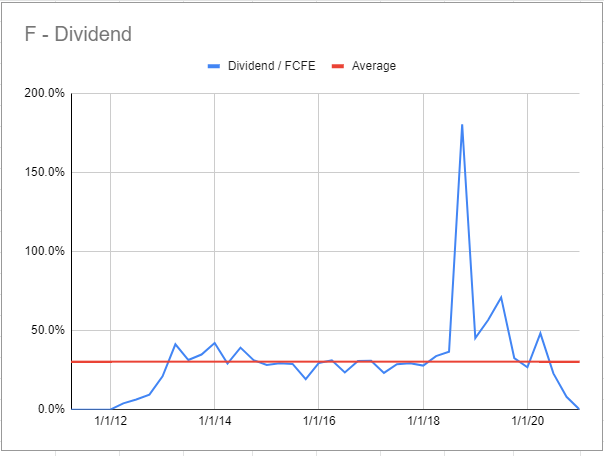Click the blue line's highest peak near 180%
Image resolution: width=604 pixels, height=456 pixels.
(x=462, y=125)
